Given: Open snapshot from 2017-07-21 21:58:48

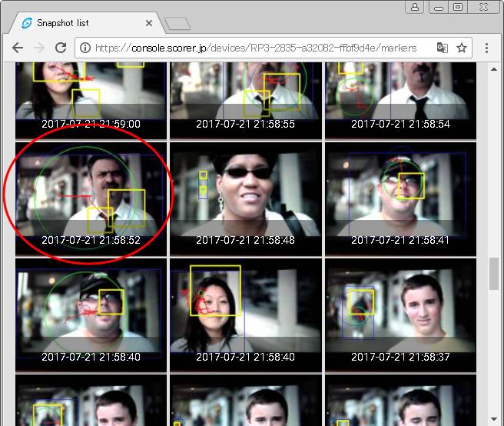Looking at the screenshot, I should (x=246, y=199).
